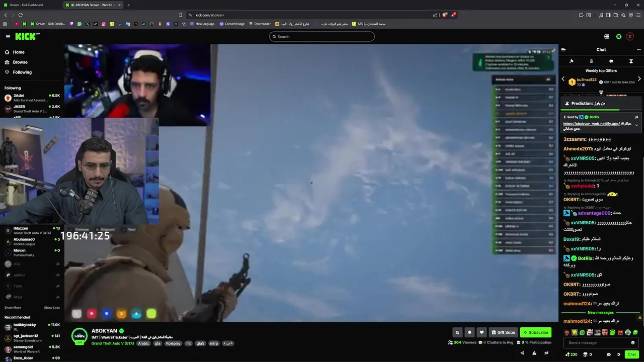Click the heart follow button under stream
This screenshot has width=644, height=362.
tap(481, 332)
